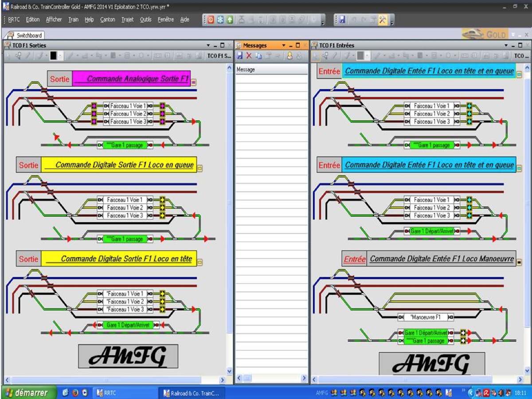Open the Canton menu

[107, 20]
